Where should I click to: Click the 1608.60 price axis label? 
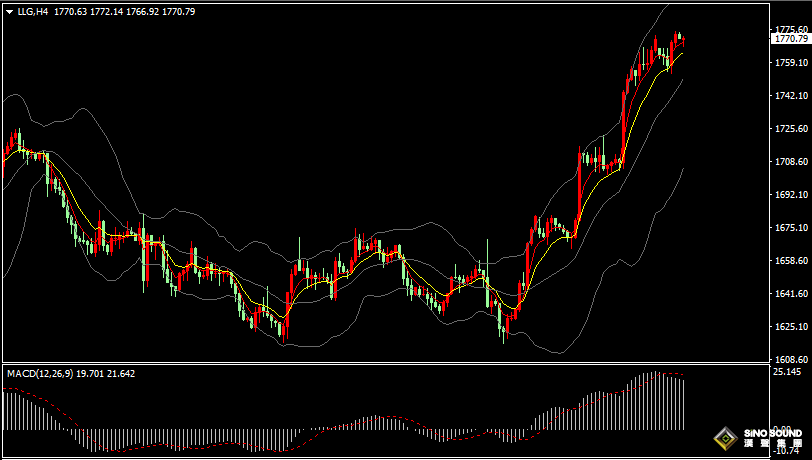(x=790, y=359)
